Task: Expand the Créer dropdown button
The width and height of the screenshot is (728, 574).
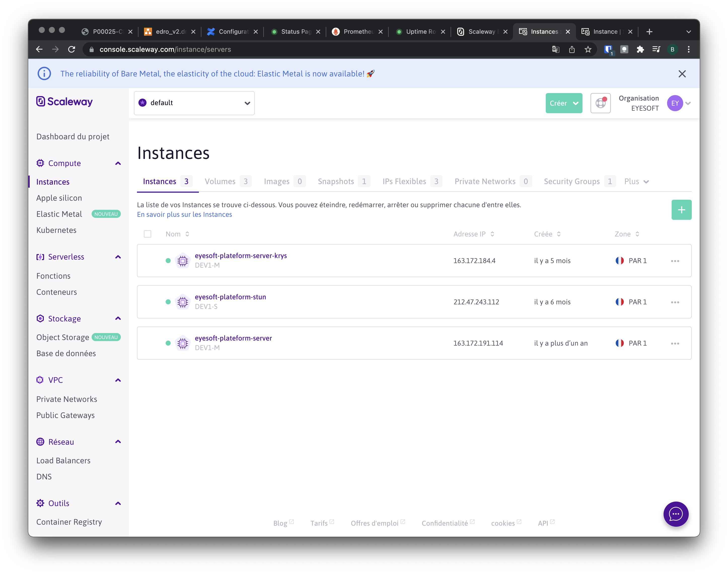Action: (564, 103)
